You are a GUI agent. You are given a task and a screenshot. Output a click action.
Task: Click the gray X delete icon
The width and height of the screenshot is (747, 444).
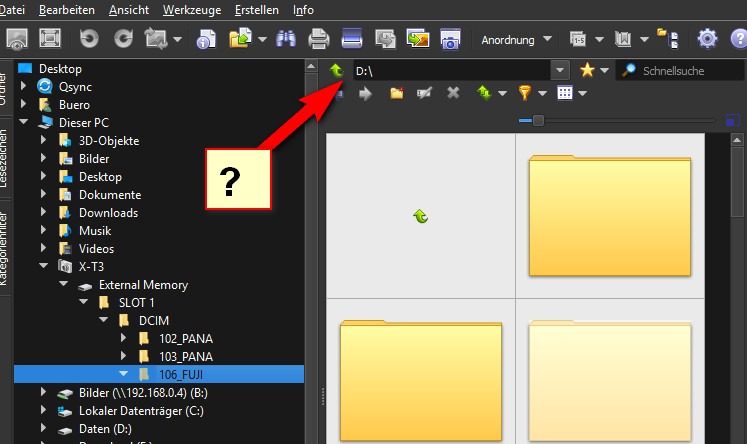point(453,93)
